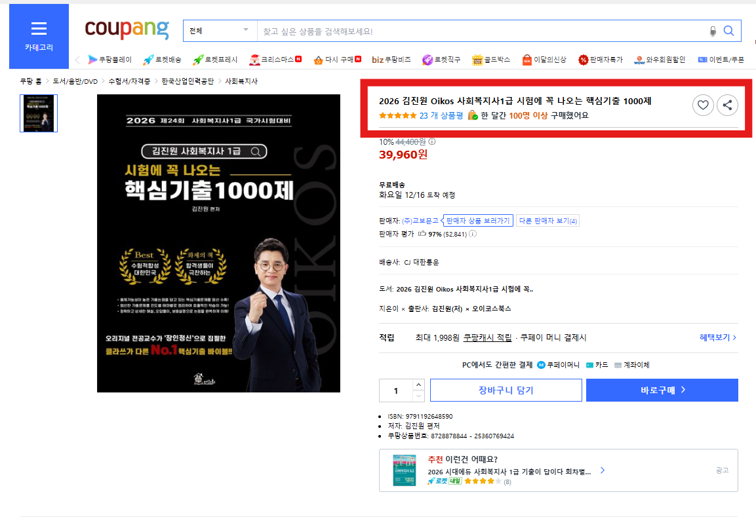Click price info icon beside 44,400원
The height and width of the screenshot is (532, 756).
432,142
